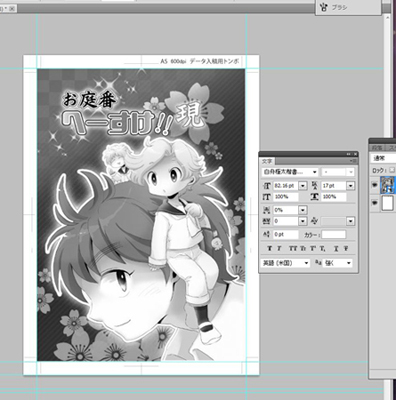The width and height of the screenshot is (396, 400).
Task: Hide the top layer via eye icon
Action: 375,185
